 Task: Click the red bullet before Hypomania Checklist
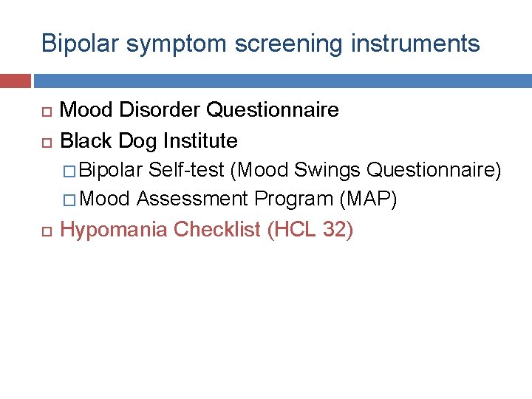pos(47,232)
